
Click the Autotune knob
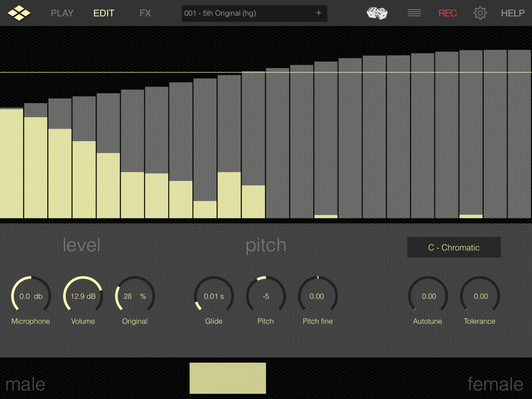(428, 296)
